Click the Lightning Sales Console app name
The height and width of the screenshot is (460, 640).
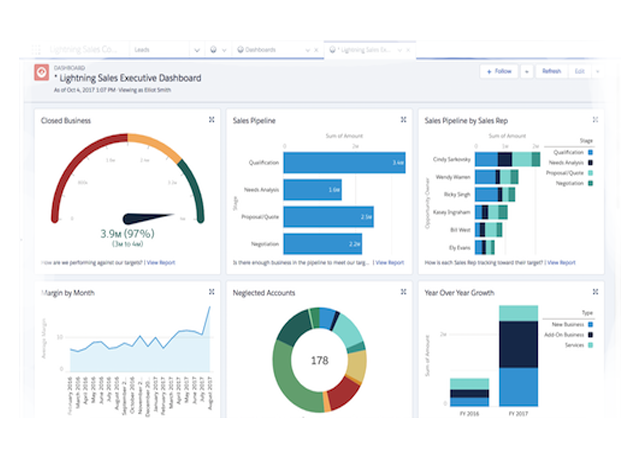click(x=83, y=50)
